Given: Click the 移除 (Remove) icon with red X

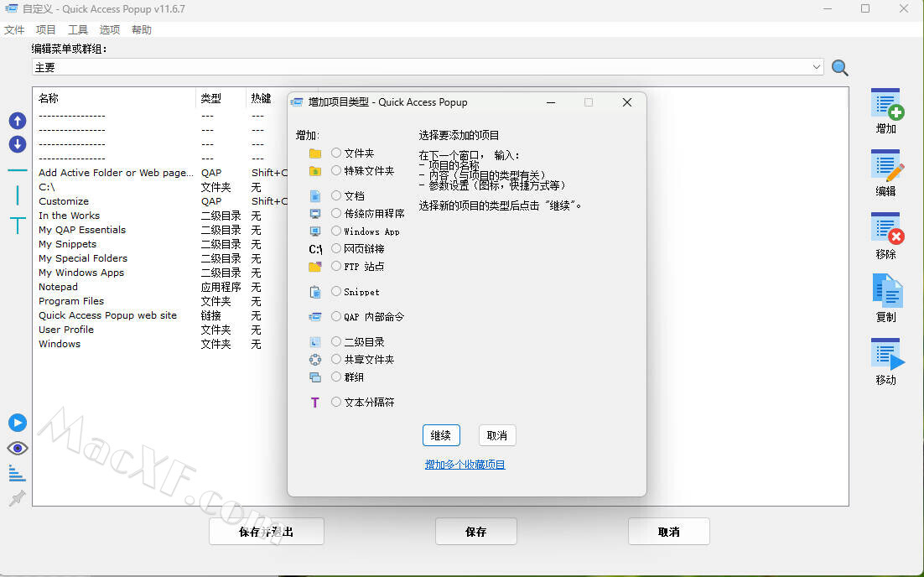Looking at the screenshot, I should [x=886, y=229].
